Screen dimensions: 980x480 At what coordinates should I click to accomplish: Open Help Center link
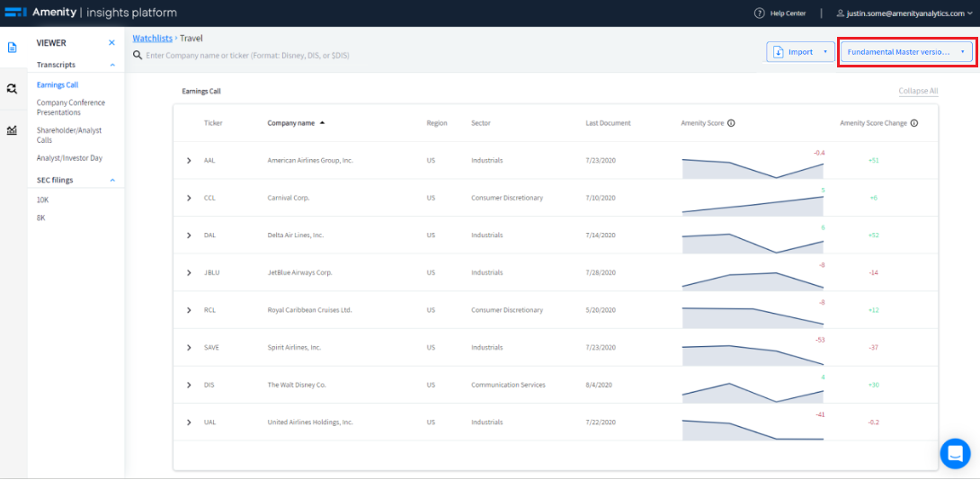coord(788,13)
